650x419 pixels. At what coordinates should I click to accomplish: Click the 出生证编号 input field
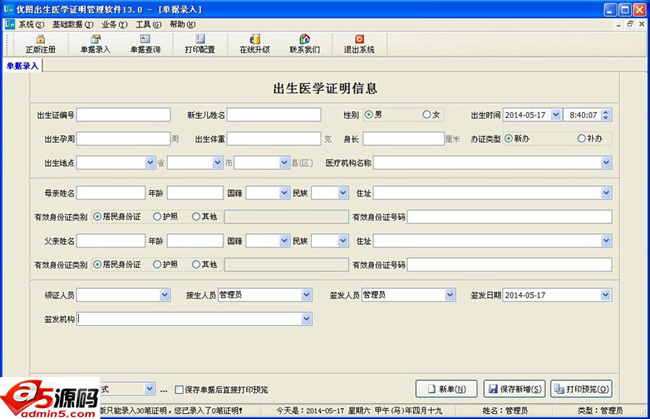coord(124,115)
